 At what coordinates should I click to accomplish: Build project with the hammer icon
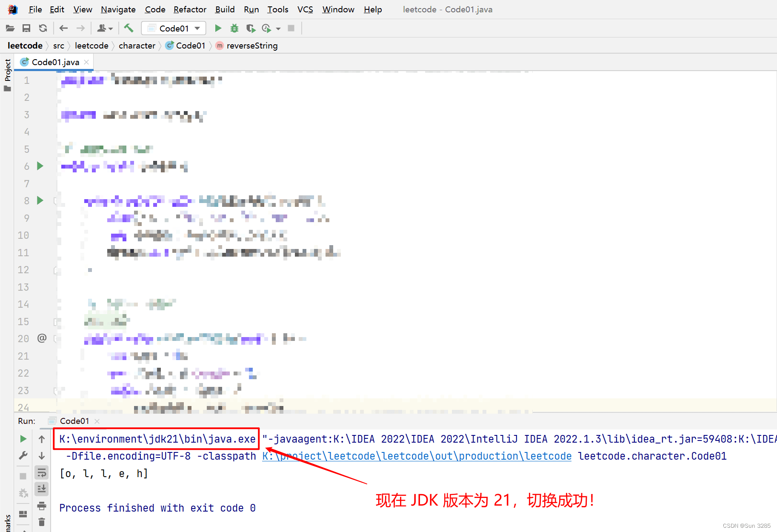(129, 29)
